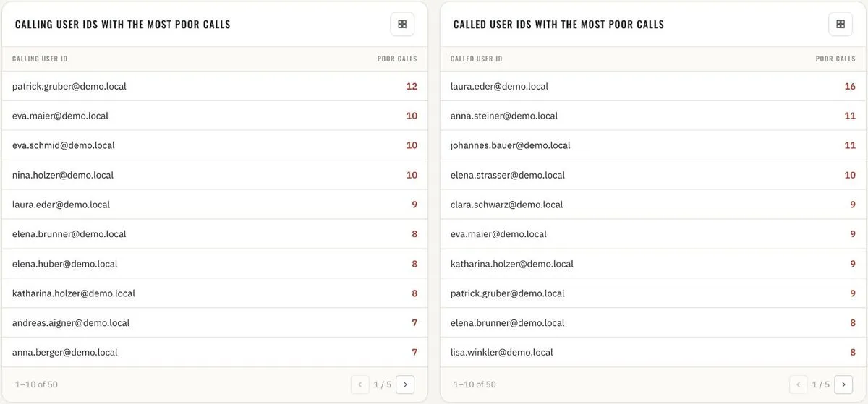Click nina.holzer@demo.local row

[x=215, y=175]
